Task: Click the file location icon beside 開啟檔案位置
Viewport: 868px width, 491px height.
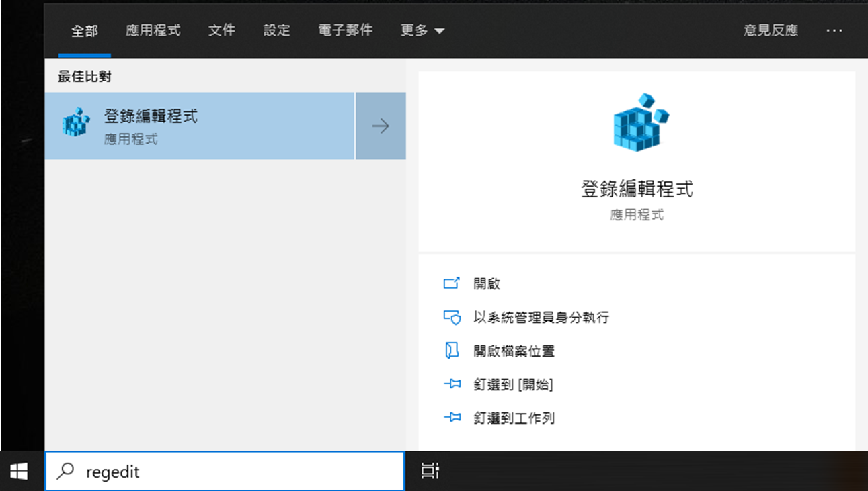Action: tap(451, 351)
